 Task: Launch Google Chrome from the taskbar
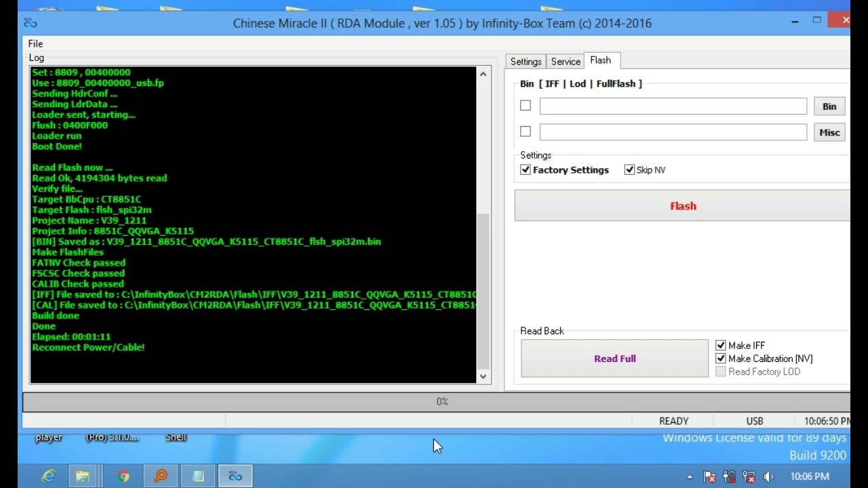123,476
